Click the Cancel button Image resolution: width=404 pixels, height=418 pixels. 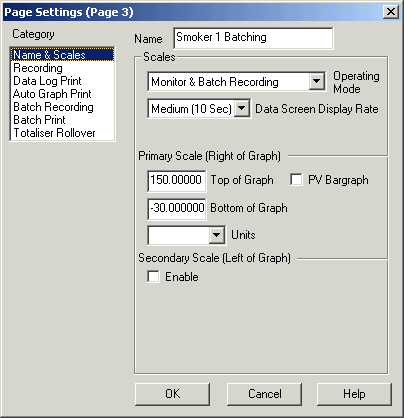(x=265, y=394)
